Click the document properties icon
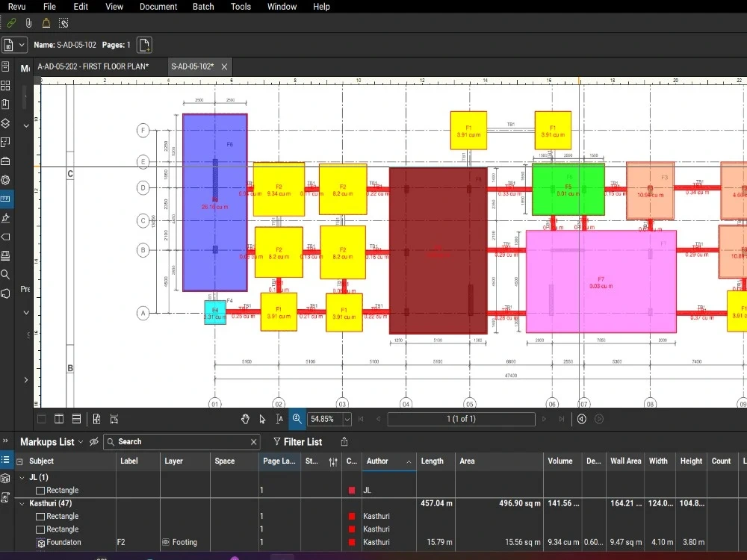 8,46
